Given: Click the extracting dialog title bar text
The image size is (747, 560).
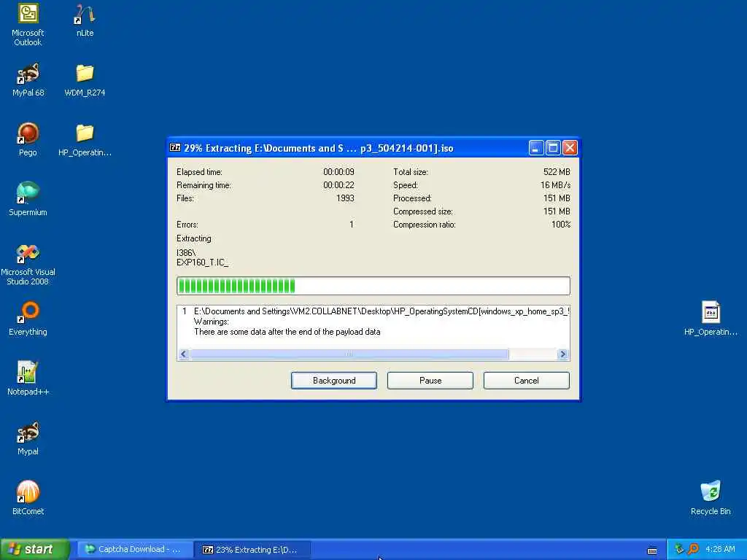Looking at the screenshot, I should click(x=319, y=148).
